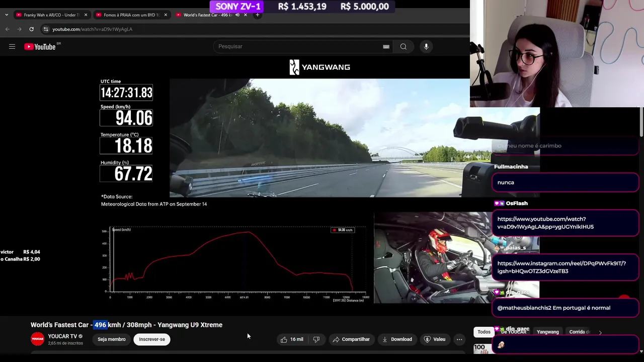
Task: Subscribe with Inscrever-se button
Action: pos(152,339)
